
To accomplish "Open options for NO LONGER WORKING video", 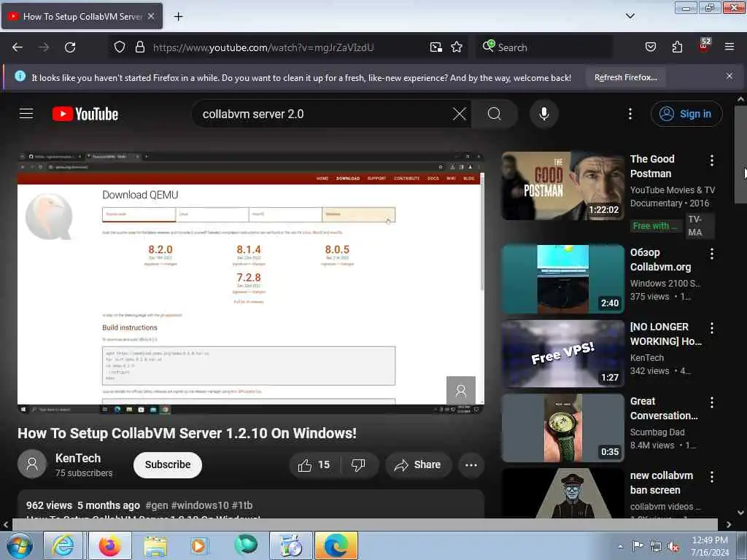I will click(x=712, y=327).
